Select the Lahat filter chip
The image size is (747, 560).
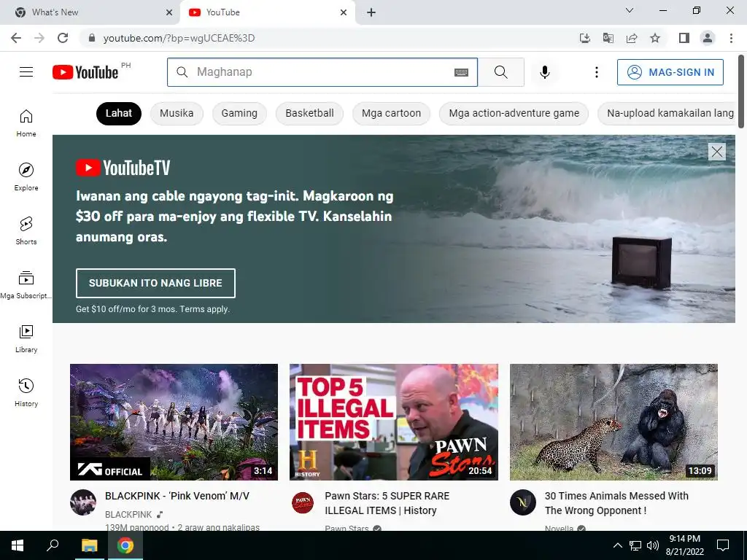click(x=119, y=113)
